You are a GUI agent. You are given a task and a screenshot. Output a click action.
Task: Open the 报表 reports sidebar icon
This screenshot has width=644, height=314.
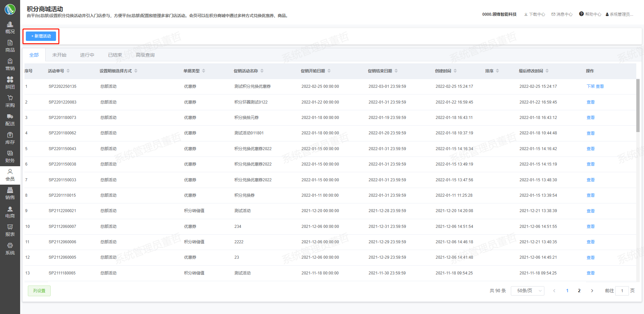pyautogui.click(x=10, y=227)
